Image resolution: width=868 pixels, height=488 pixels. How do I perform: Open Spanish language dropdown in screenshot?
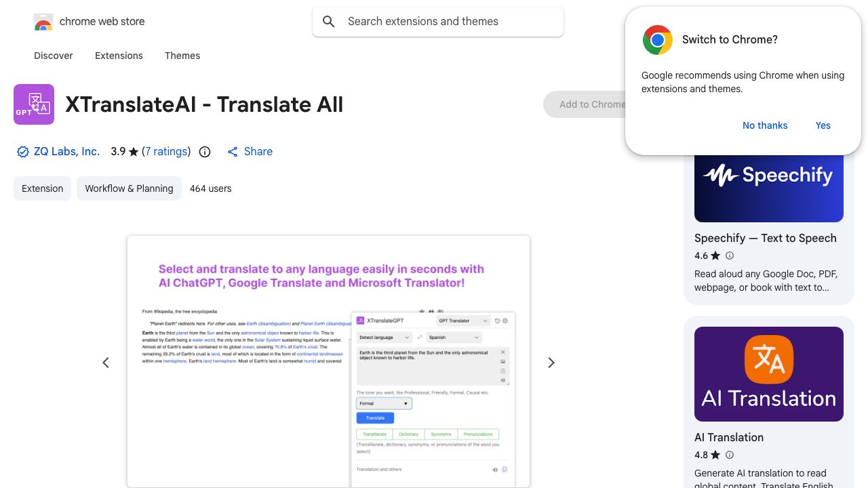[454, 338]
